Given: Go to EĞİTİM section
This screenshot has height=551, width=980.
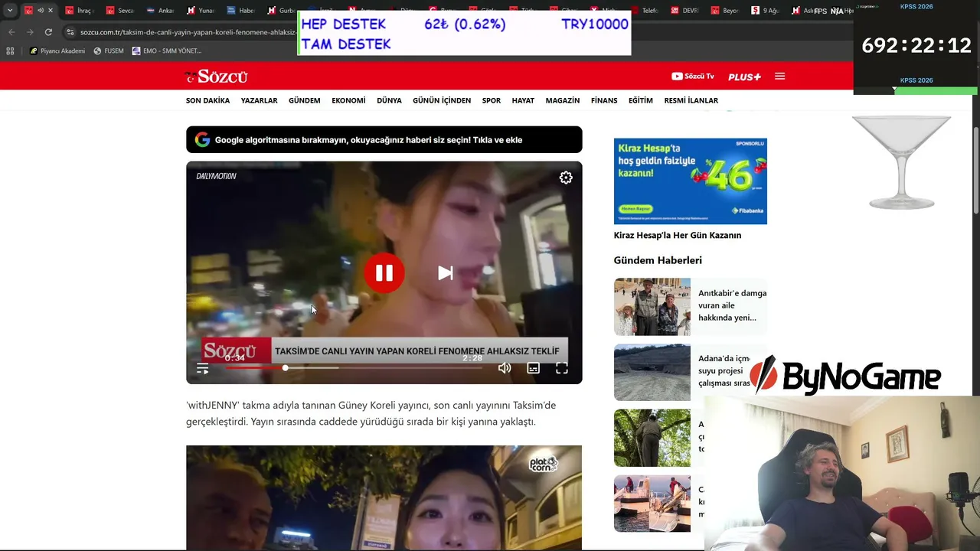Looking at the screenshot, I should point(641,100).
